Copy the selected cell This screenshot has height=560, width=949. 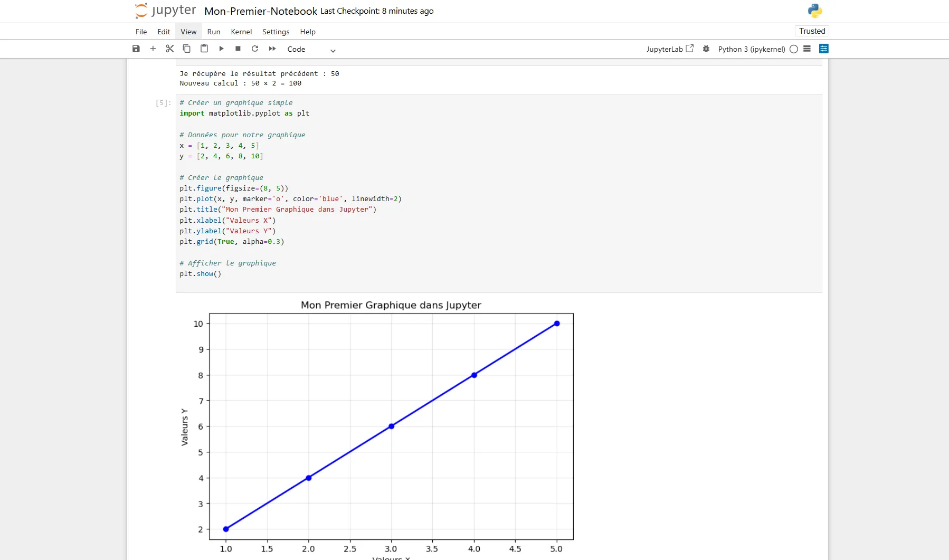pos(186,49)
